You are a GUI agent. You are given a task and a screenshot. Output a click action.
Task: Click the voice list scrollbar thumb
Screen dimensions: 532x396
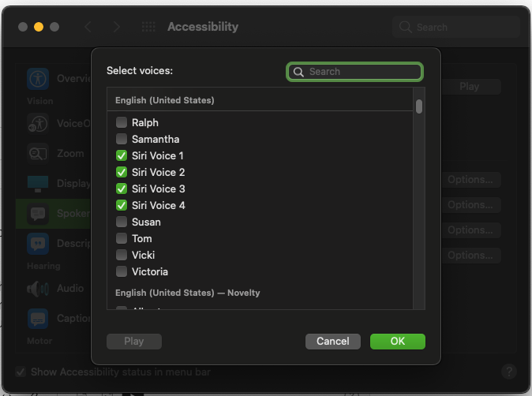[419, 106]
